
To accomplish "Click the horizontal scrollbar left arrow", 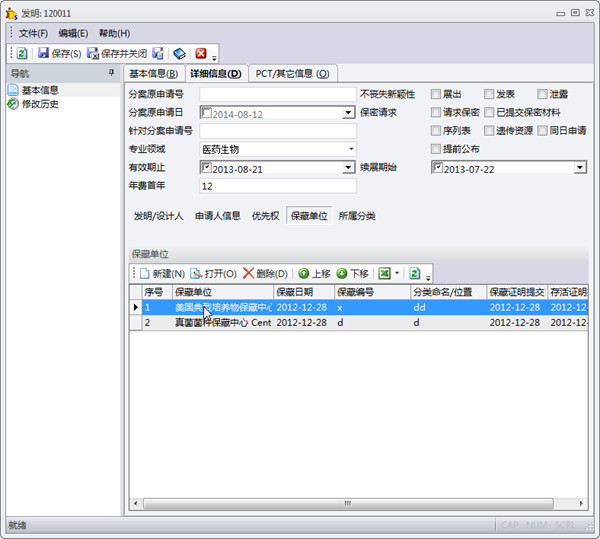I will (135, 503).
